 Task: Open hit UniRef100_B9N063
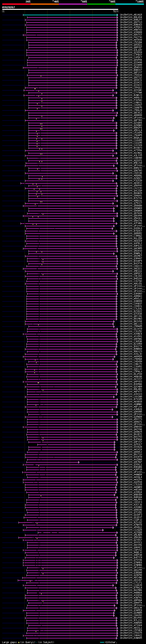131,25
